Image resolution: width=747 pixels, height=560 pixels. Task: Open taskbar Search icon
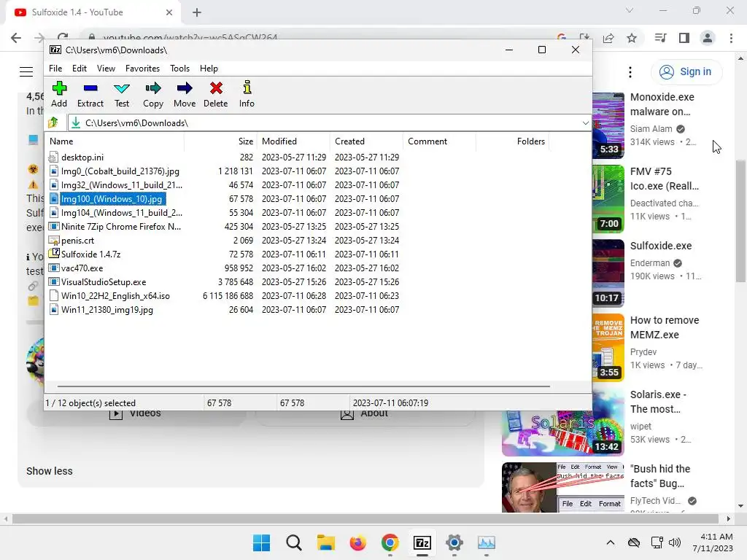click(x=294, y=542)
